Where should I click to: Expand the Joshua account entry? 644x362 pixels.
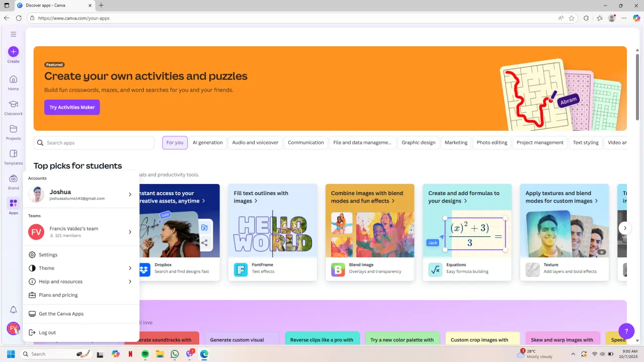coord(81,195)
